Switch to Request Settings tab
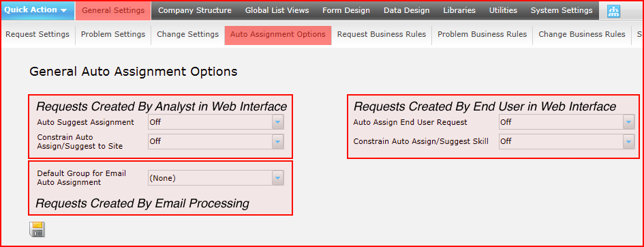 (37, 35)
